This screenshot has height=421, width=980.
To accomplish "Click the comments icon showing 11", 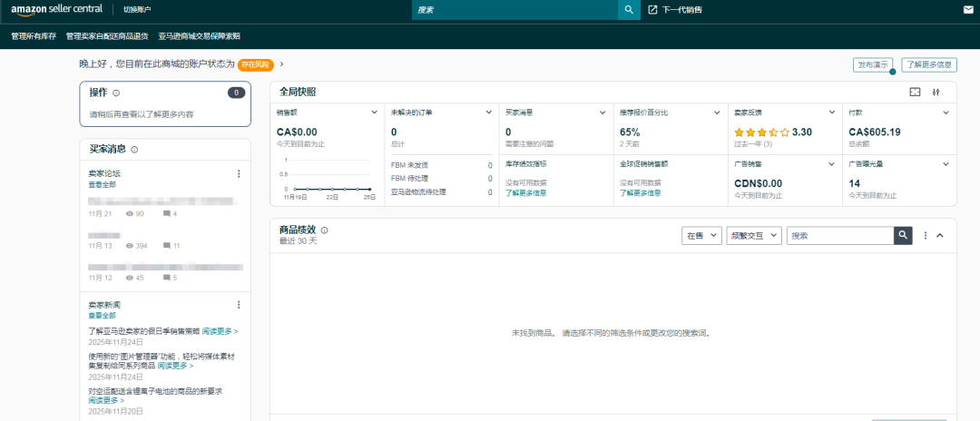I will click(x=166, y=246).
